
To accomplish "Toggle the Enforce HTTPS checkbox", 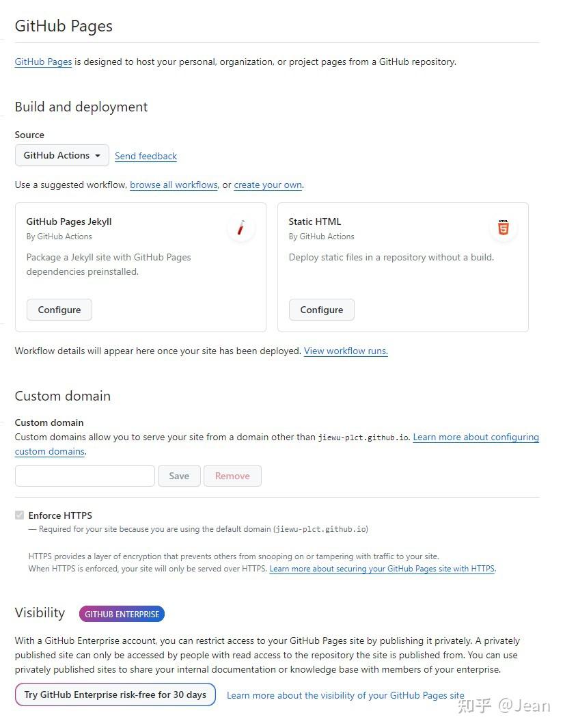I will tap(19, 515).
